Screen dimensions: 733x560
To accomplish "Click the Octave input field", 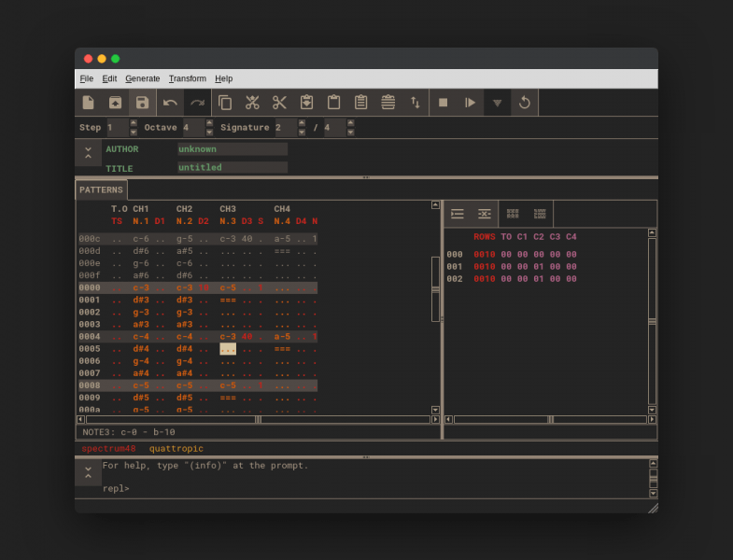I will click(x=193, y=128).
